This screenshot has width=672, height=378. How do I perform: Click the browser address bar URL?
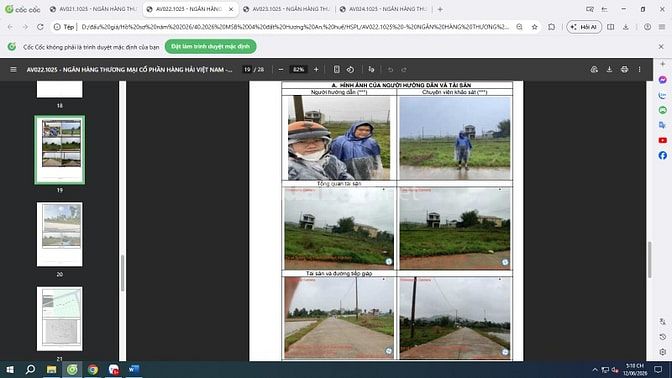coord(294,27)
